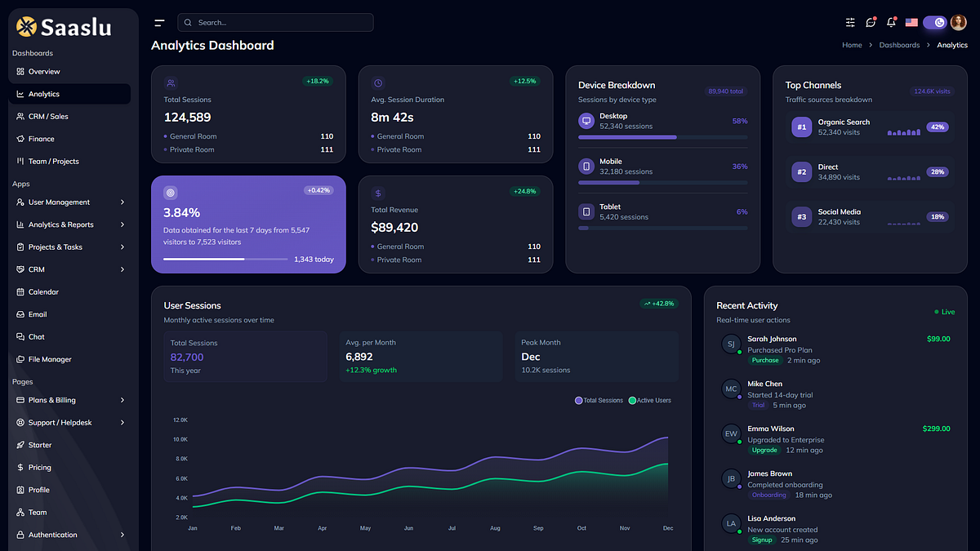980x551 pixels.
Task: Click the Onboarding tag on James Brown
Action: pos(769,495)
